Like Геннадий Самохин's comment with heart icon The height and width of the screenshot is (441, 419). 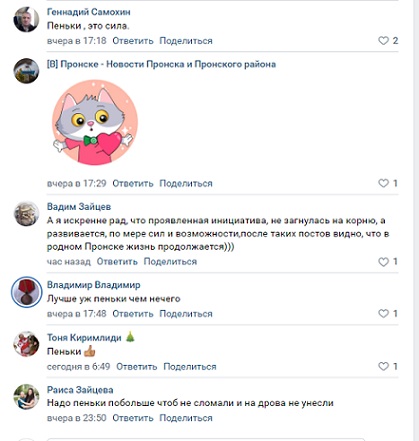(x=383, y=41)
